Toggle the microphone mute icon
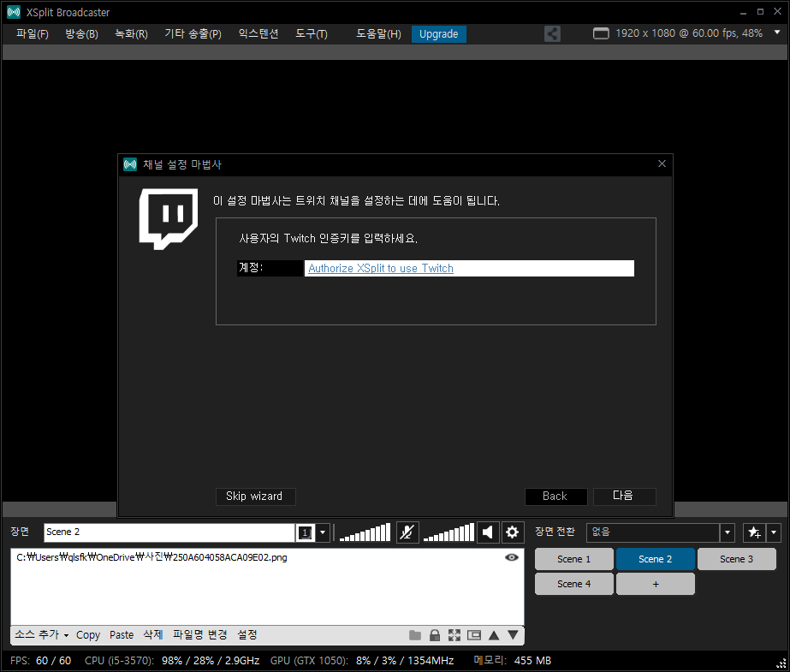This screenshot has height=672, width=790. coord(407,532)
